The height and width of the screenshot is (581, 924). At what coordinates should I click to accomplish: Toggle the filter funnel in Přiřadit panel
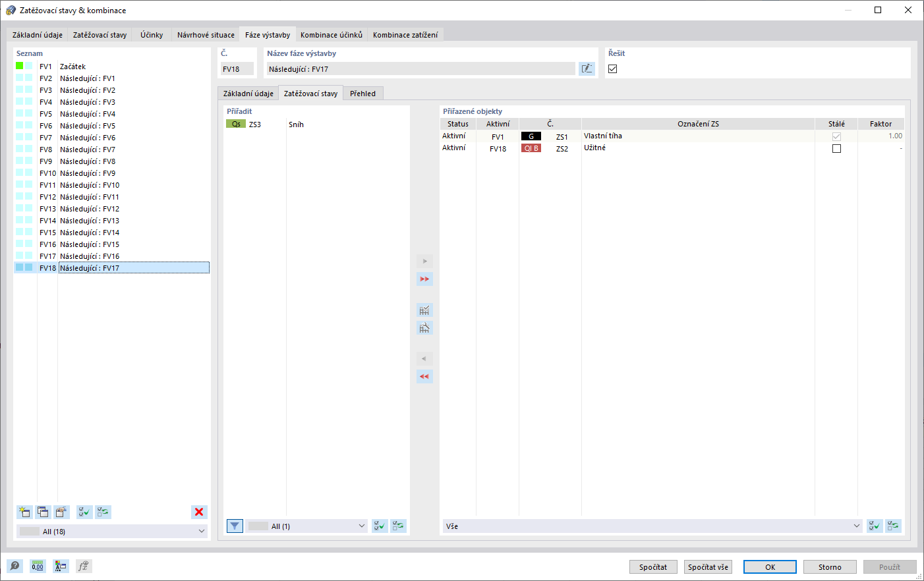pos(235,526)
